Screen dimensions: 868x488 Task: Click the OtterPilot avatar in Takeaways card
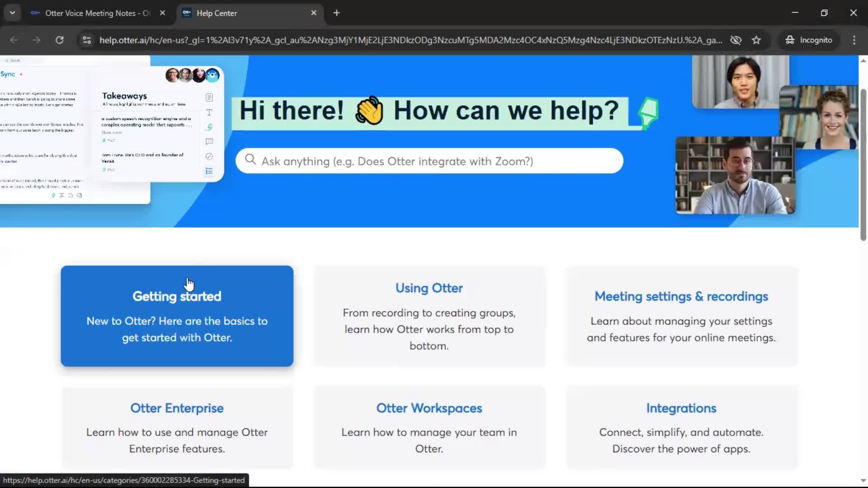(x=212, y=75)
